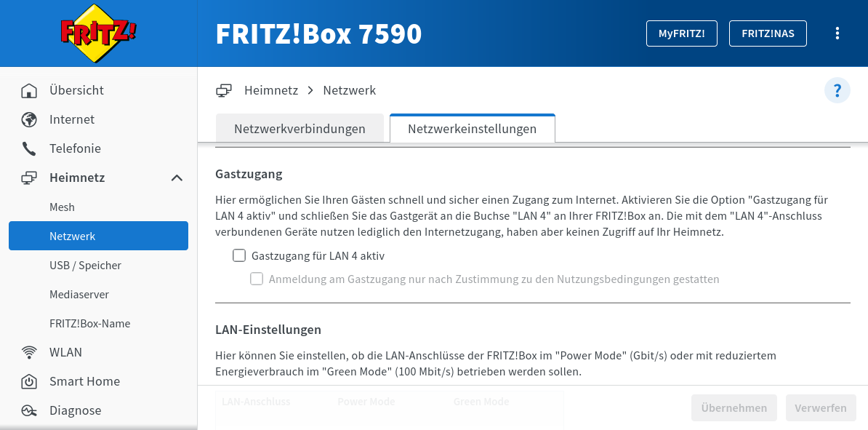Click the FRITZ!NAS button
Viewport: 868px width, 430px height.
768,33
